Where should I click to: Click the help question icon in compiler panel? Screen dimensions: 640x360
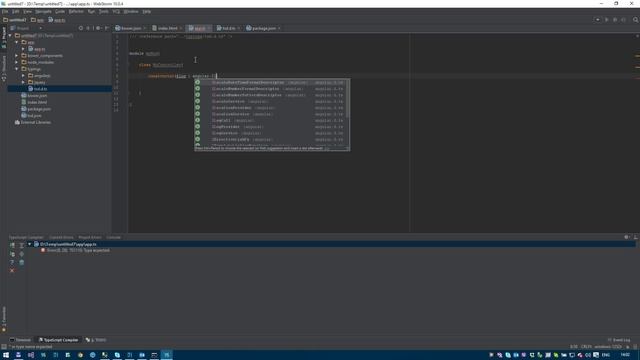click(x=12, y=262)
